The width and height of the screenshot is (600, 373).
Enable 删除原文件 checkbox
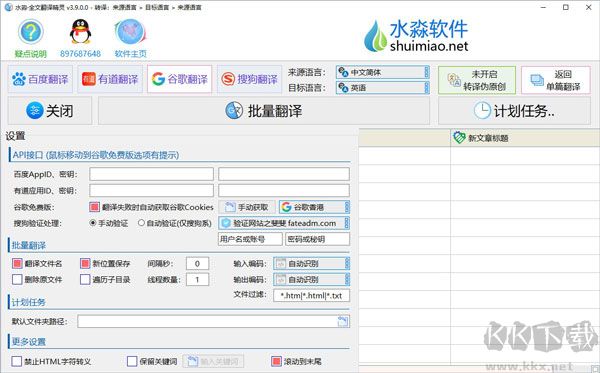click(17, 279)
